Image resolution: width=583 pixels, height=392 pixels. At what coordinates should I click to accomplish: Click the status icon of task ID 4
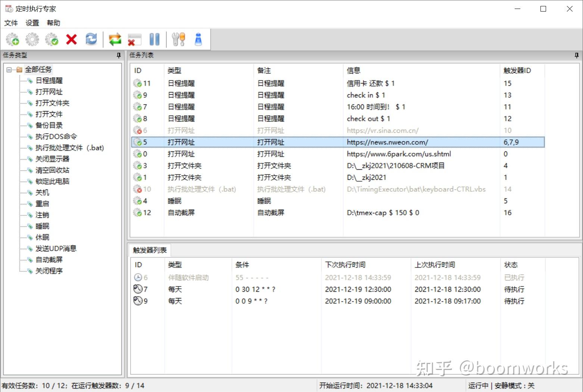click(137, 201)
